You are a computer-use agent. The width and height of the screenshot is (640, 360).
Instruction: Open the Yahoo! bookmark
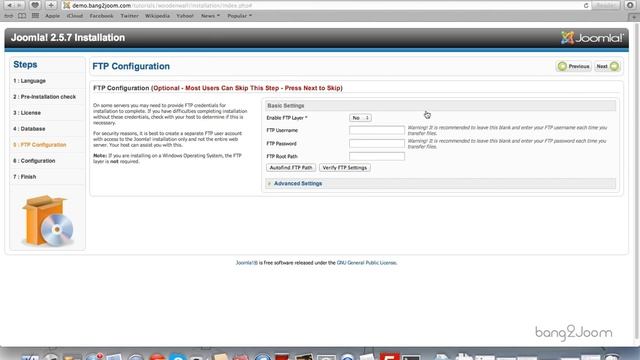[185, 16]
